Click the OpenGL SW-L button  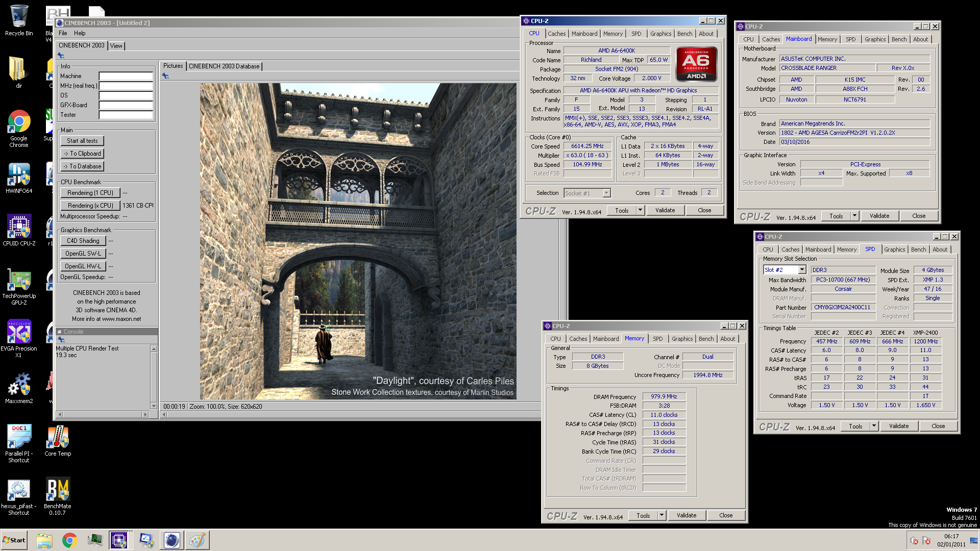83,254
